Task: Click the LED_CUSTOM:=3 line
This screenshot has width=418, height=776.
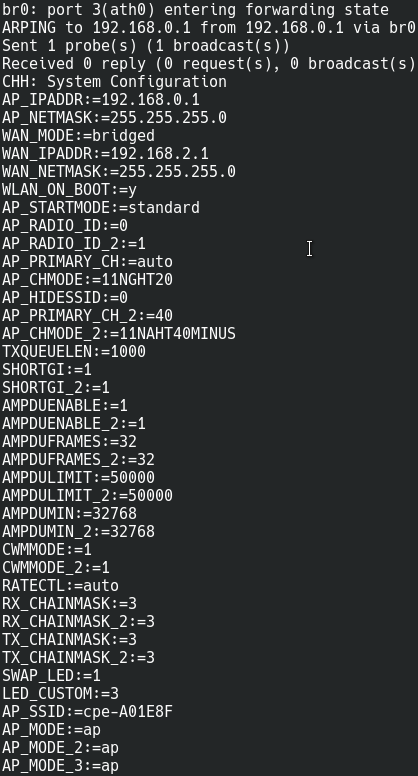Action: [x=60, y=693]
